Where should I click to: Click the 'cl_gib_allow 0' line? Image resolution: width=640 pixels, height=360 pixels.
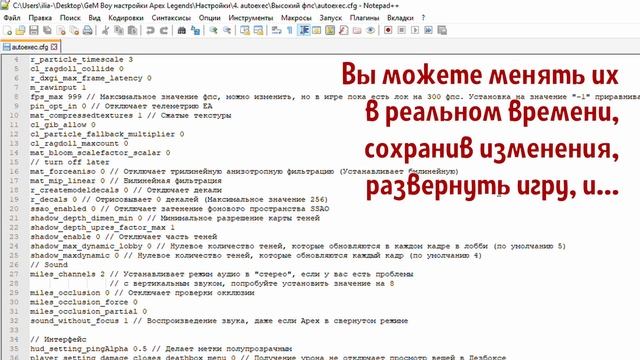click(x=62, y=125)
